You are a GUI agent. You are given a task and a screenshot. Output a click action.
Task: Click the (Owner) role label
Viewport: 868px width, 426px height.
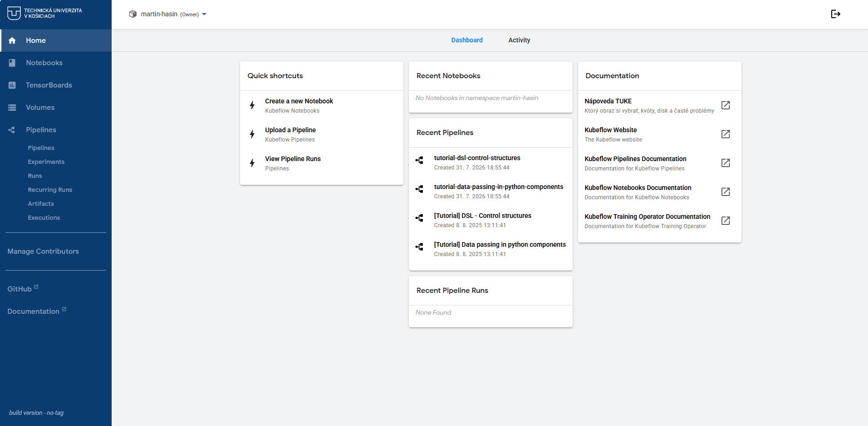pos(189,14)
